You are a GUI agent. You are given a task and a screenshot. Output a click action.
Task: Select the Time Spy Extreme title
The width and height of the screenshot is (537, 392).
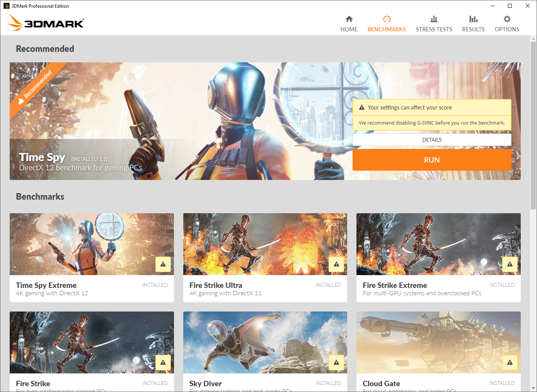[x=46, y=285]
